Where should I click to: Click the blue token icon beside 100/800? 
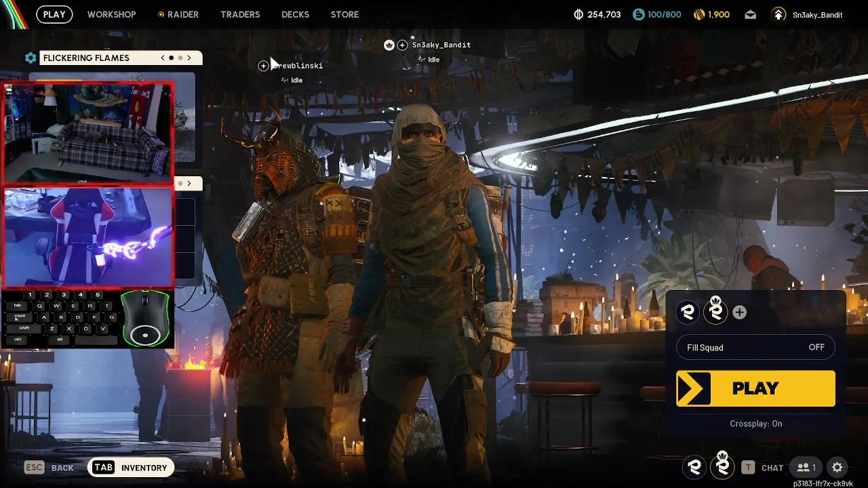click(638, 14)
